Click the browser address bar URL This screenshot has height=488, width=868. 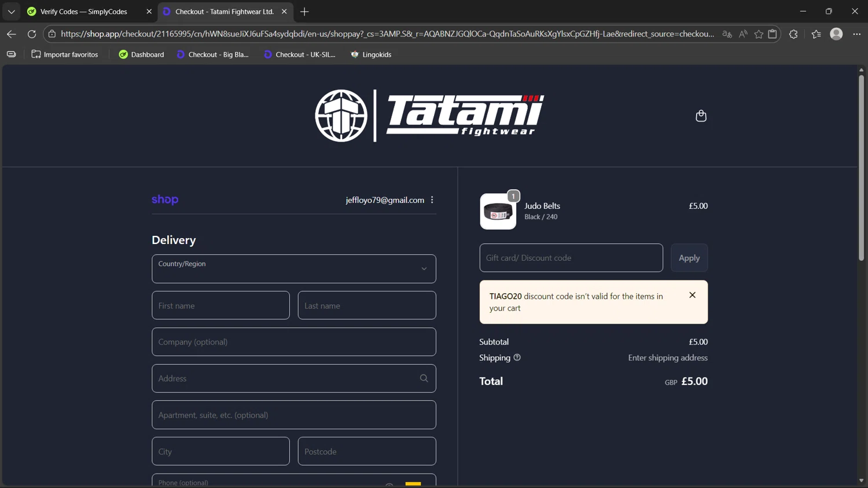[387, 34]
